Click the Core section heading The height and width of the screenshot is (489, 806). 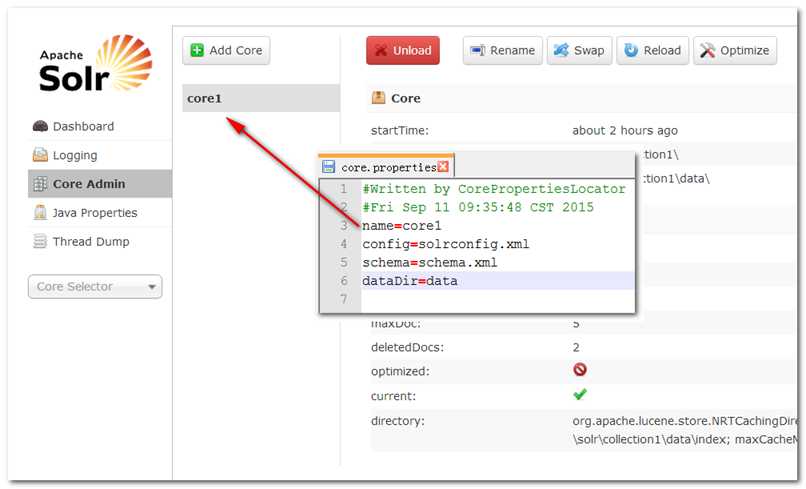click(x=406, y=98)
